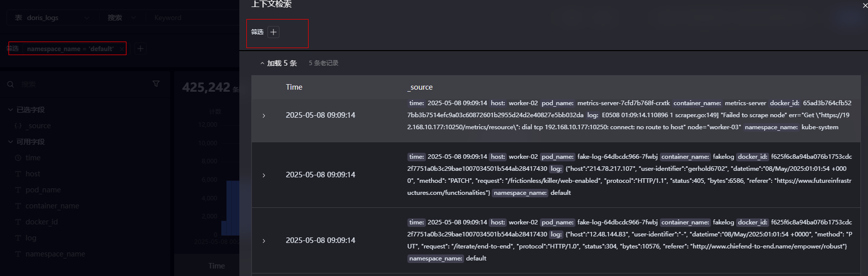Click the funnel filter icon in field search
This screenshot has height=276, width=868.
click(x=156, y=84)
